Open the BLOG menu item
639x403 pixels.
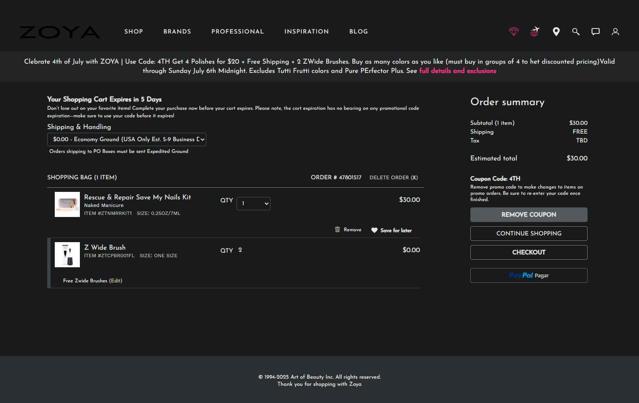pos(359,32)
